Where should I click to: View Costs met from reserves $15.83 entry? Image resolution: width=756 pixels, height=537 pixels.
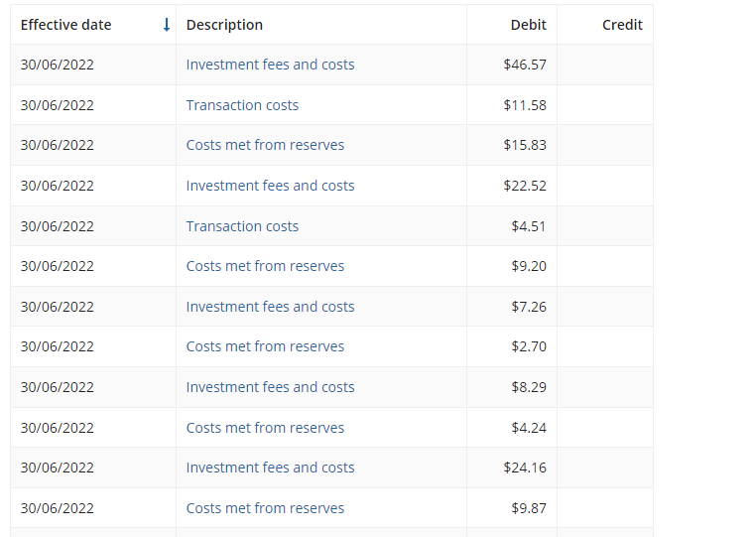coord(265,145)
